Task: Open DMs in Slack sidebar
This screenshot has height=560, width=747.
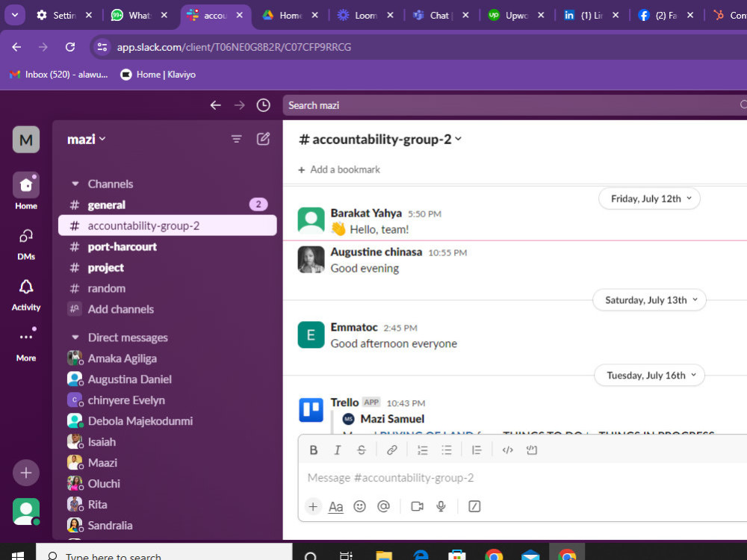Action: coord(25,244)
